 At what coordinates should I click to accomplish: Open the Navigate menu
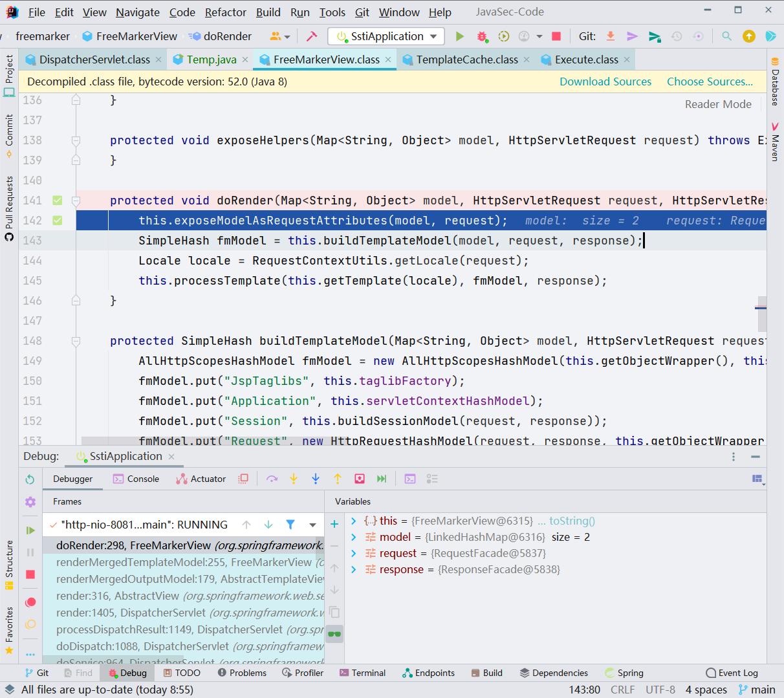[x=137, y=12]
